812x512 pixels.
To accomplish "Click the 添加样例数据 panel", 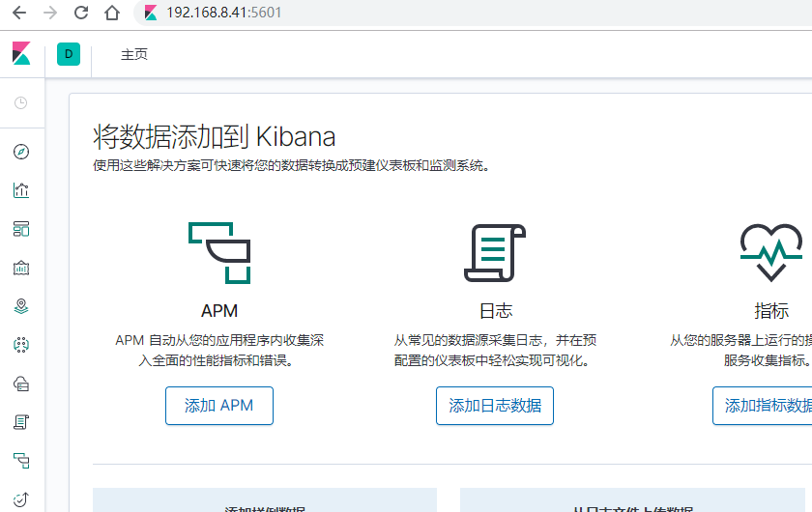I will (265, 500).
